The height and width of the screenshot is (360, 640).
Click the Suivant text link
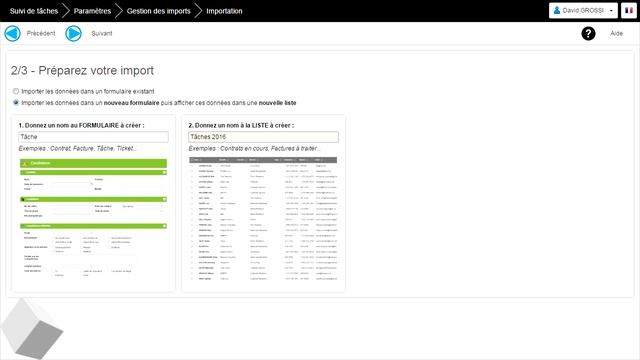102,33
